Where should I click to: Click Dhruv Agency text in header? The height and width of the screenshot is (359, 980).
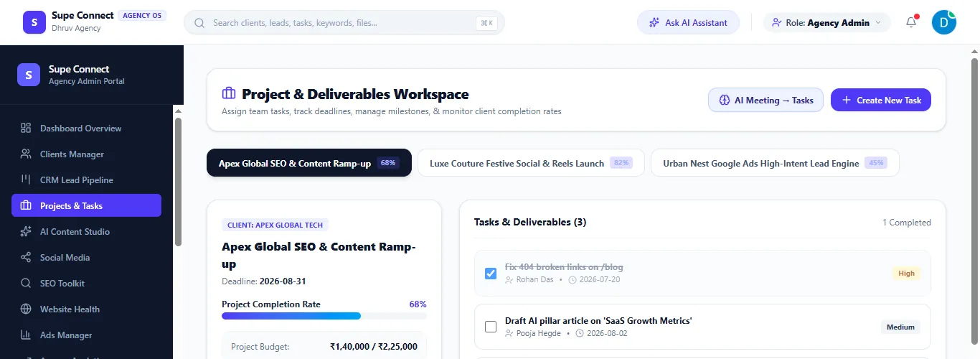tap(76, 29)
